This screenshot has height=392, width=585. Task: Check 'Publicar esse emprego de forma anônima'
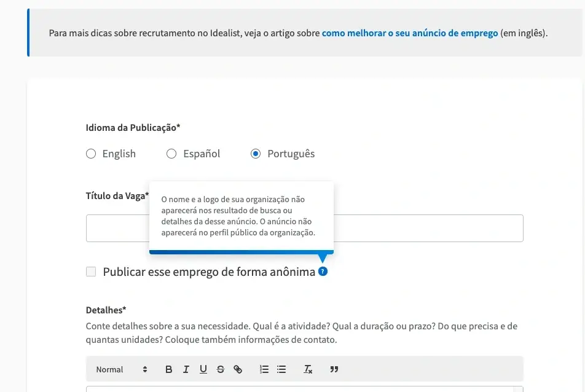click(x=91, y=272)
